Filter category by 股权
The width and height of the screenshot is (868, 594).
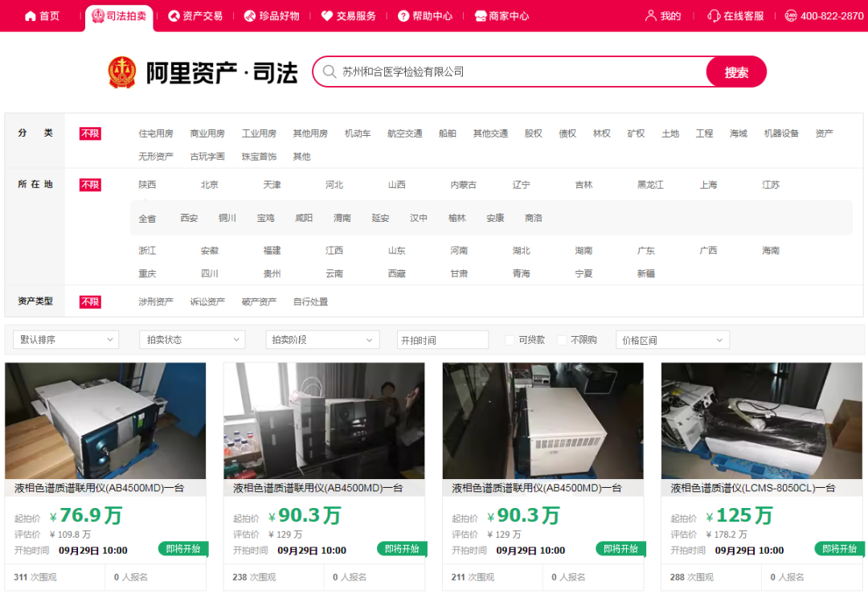pos(533,133)
